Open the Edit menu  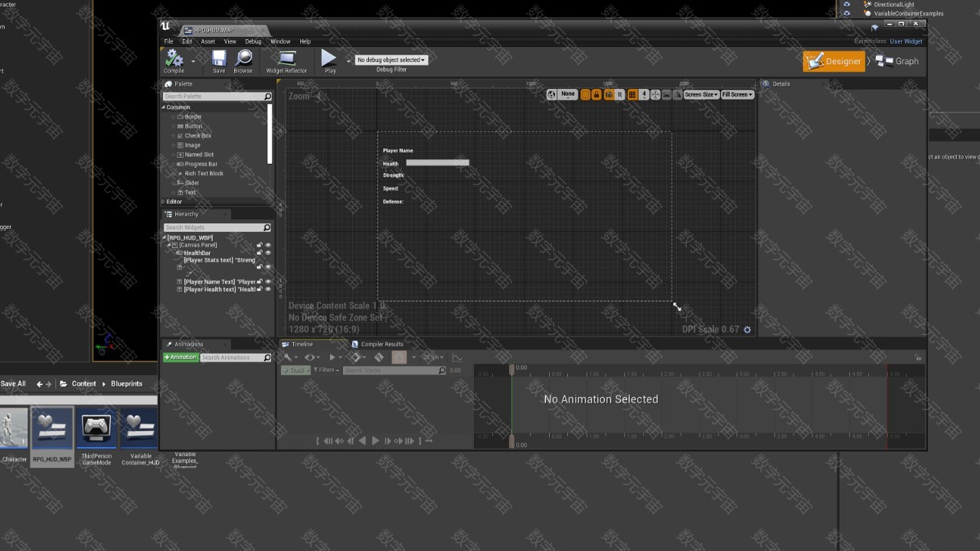tap(187, 41)
